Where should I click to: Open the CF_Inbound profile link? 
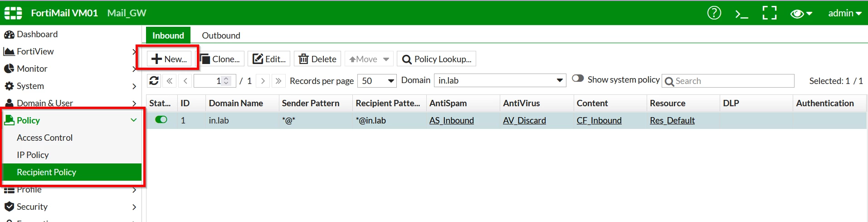(599, 120)
